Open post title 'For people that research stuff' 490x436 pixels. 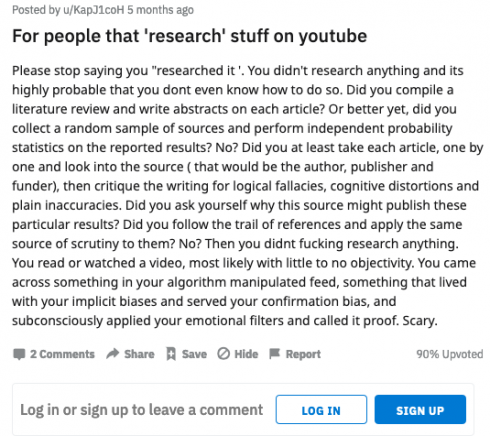pos(189,36)
